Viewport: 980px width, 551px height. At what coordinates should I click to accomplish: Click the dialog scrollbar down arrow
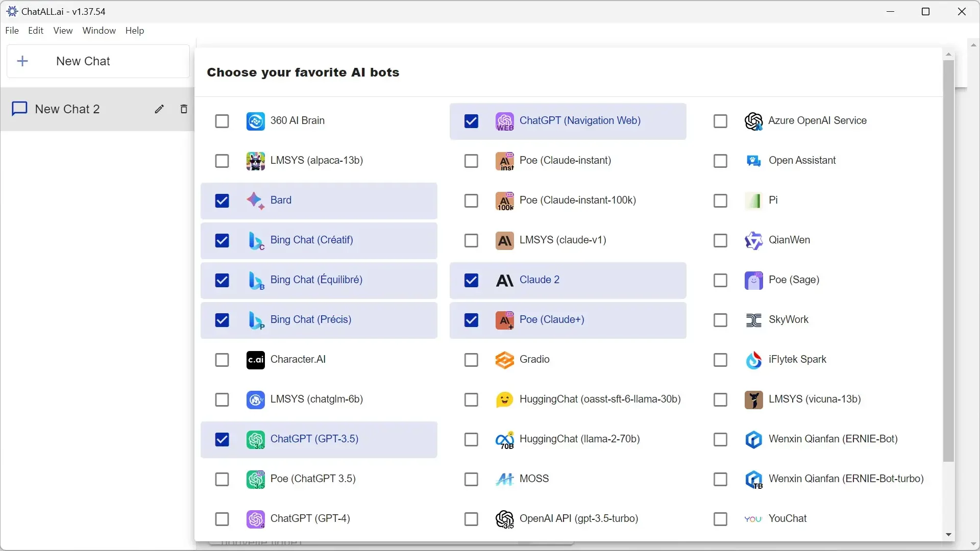click(x=948, y=535)
